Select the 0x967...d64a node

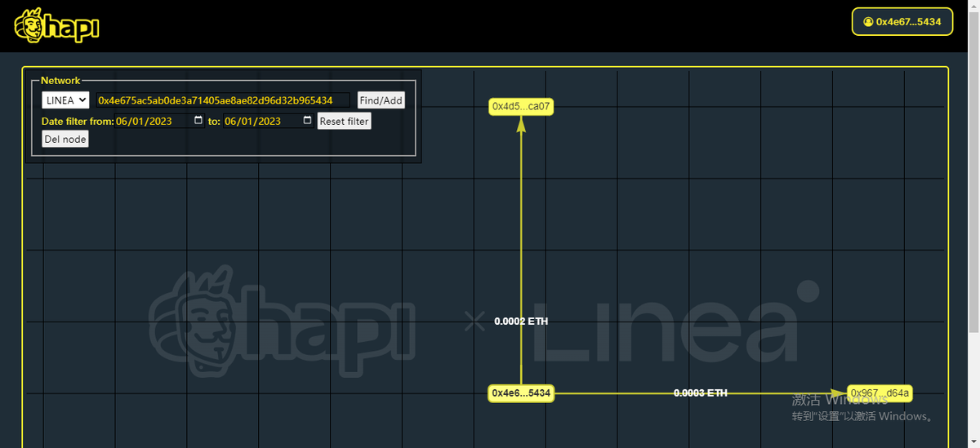[x=880, y=393]
